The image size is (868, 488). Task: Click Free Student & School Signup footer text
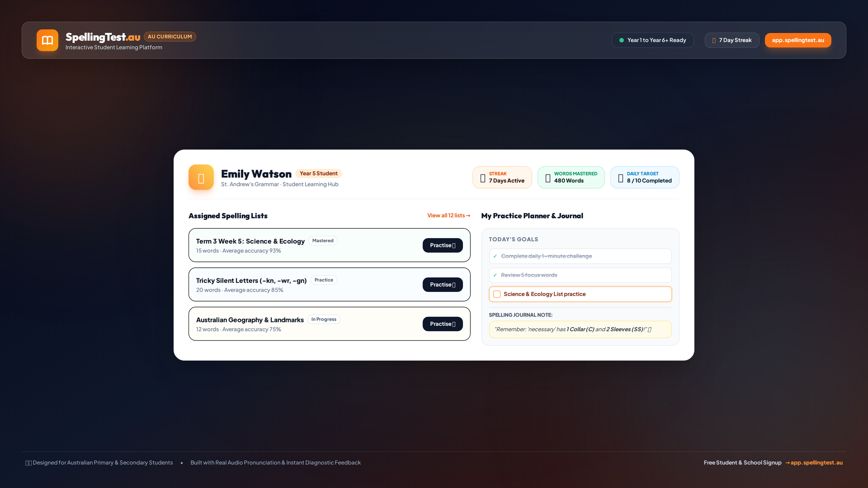743,463
